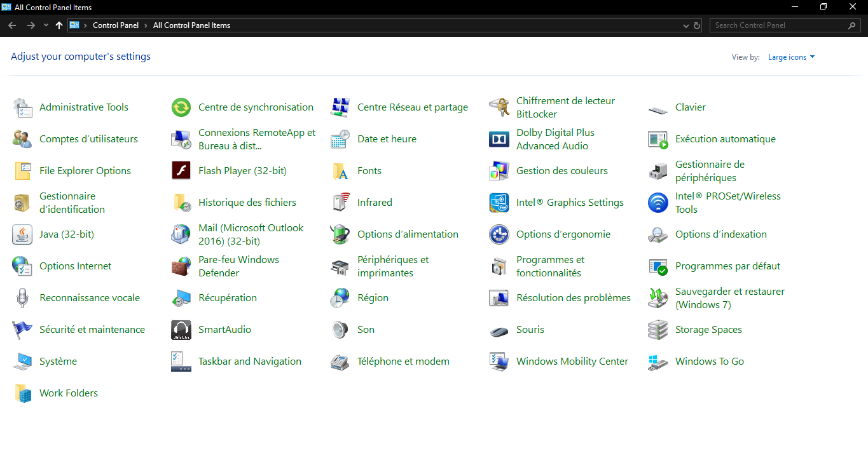Open SmartAudio headphones icon

click(x=181, y=330)
